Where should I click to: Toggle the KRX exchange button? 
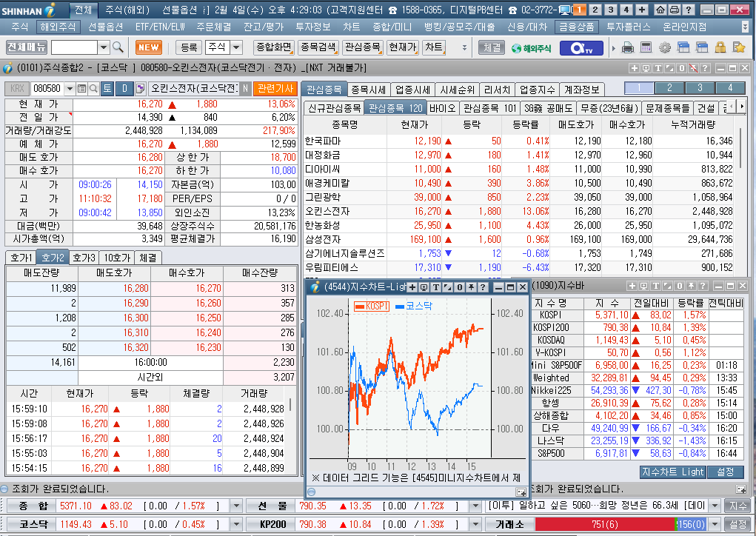tap(17, 88)
